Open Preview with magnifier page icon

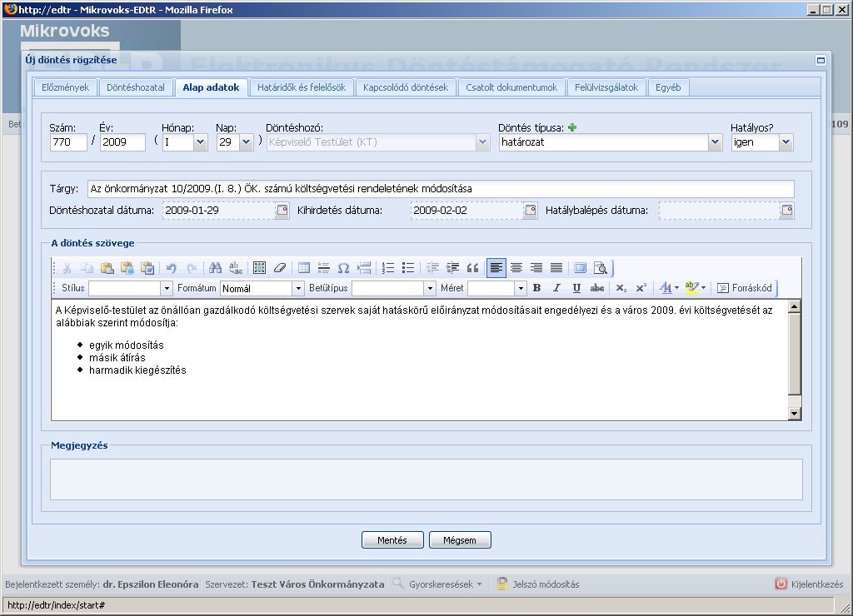click(601, 268)
